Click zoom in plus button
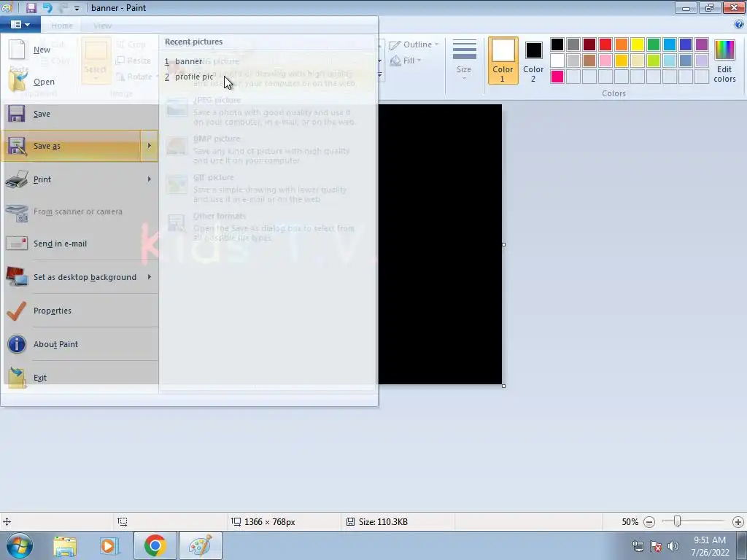Image resolution: width=747 pixels, height=560 pixels. coord(738,522)
